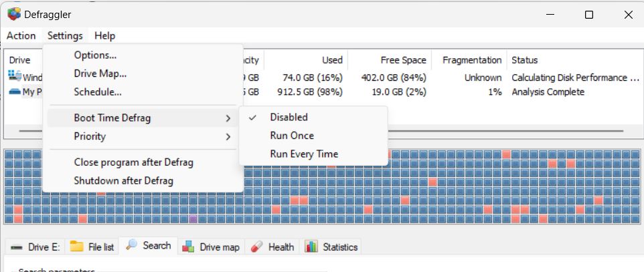The width and height of the screenshot is (644, 272).
Task: Click the Defraggler app logo icon
Action: [x=13, y=14]
